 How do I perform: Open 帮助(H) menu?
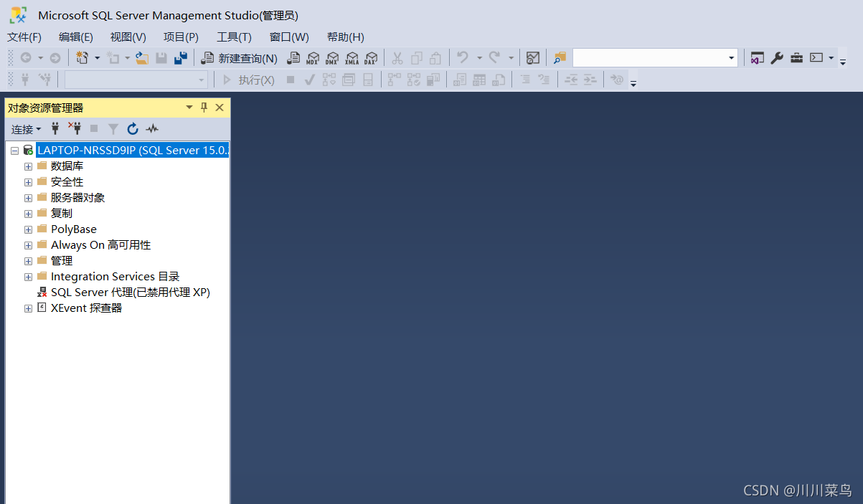click(346, 37)
